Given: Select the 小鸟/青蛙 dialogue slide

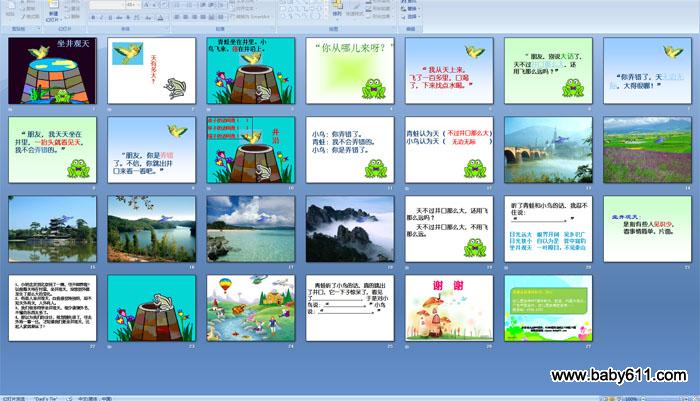Looking at the screenshot, I should pyautogui.click(x=350, y=150).
